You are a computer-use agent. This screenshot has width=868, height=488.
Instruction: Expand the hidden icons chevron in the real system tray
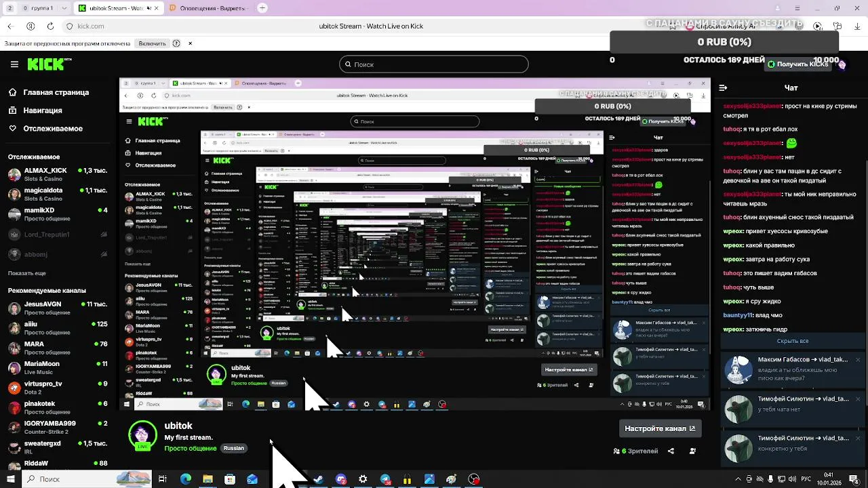[x=738, y=479]
